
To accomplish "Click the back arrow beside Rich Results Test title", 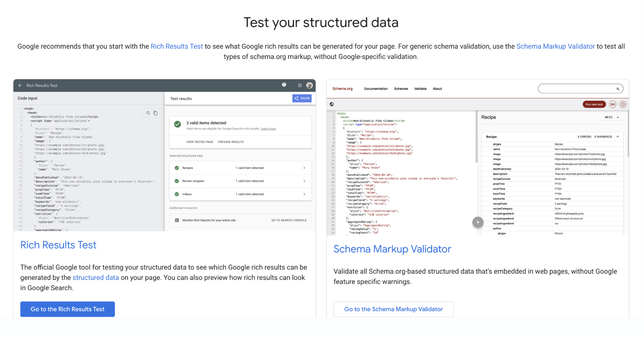I will coord(20,85).
